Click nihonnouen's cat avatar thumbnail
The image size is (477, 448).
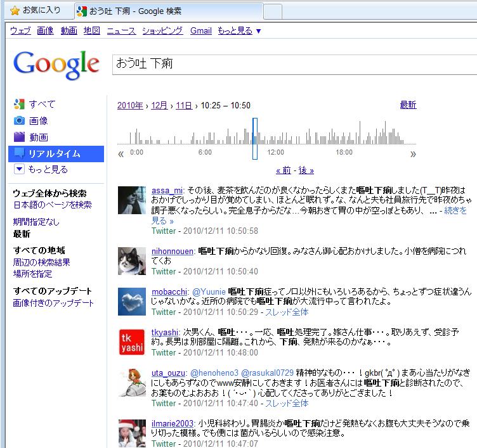pos(132,261)
